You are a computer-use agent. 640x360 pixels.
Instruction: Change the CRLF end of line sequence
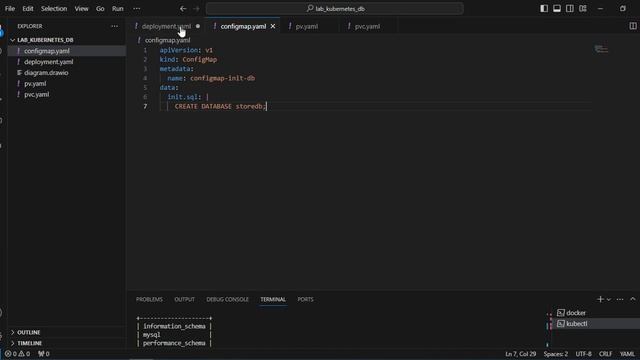click(x=605, y=354)
